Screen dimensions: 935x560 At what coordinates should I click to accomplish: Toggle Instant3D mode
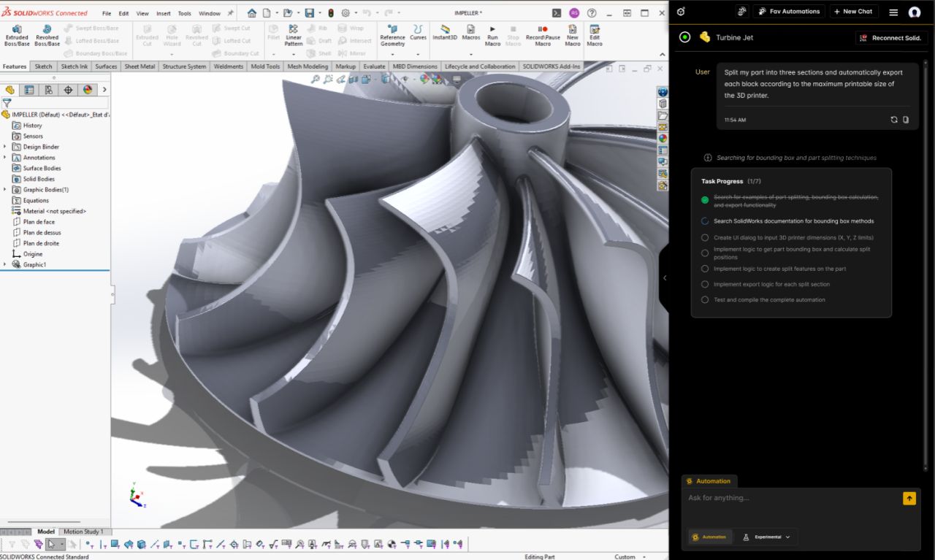445,32
